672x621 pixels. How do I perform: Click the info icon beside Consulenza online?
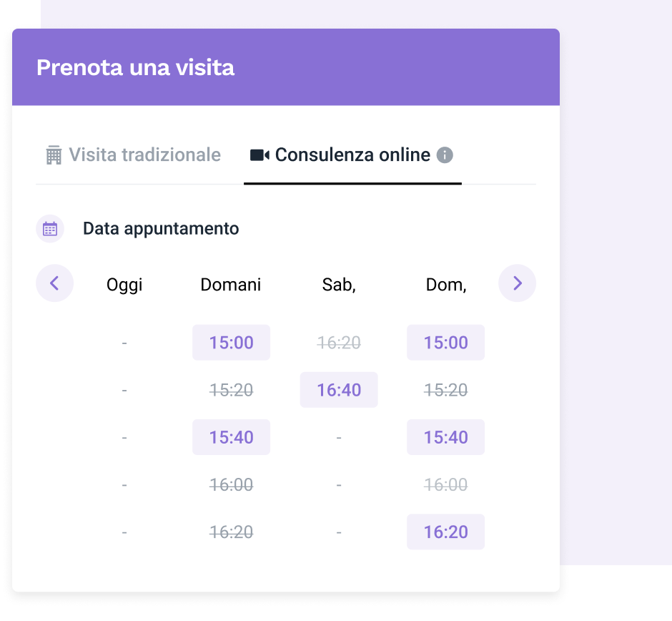[445, 155]
